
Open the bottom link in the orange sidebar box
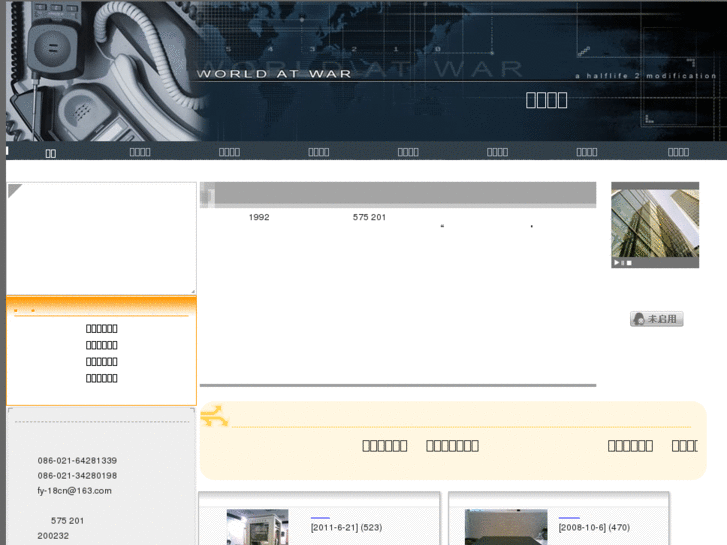pos(102,378)
